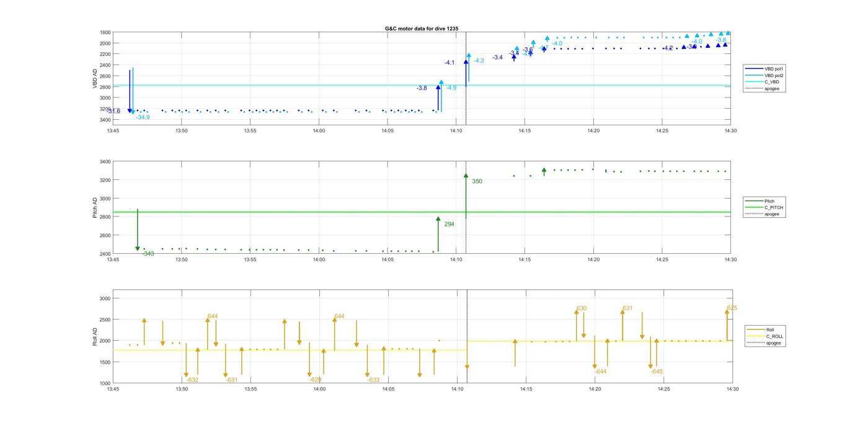Select the "Pitch AD" y-axis label

pyautogui.click(x=95, y=208)
